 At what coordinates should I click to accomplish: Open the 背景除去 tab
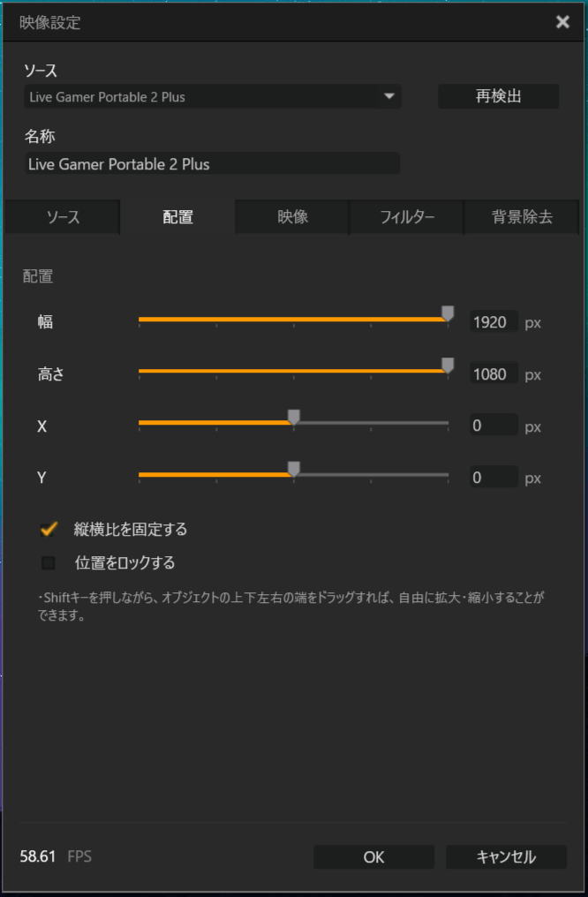(x=522, y=217)
